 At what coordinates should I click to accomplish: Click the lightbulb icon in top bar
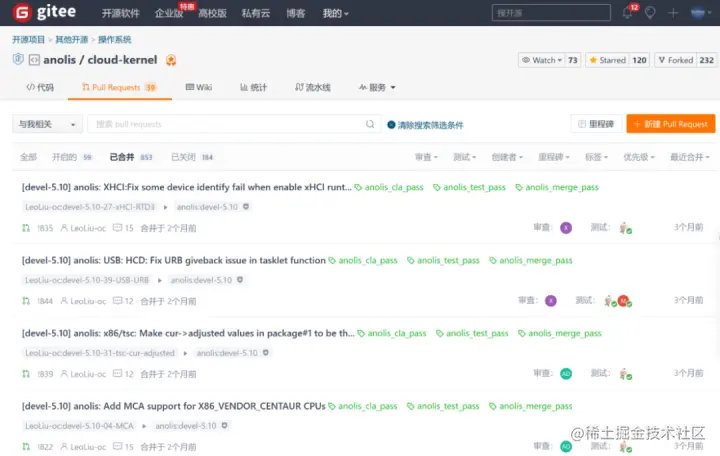pyautogui.click(x=650, y=13)
